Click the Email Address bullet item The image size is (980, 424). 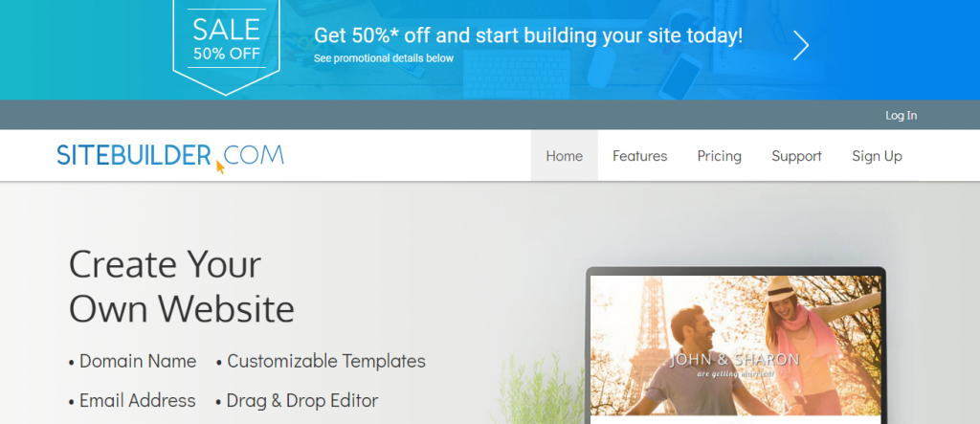coord(132,400)
